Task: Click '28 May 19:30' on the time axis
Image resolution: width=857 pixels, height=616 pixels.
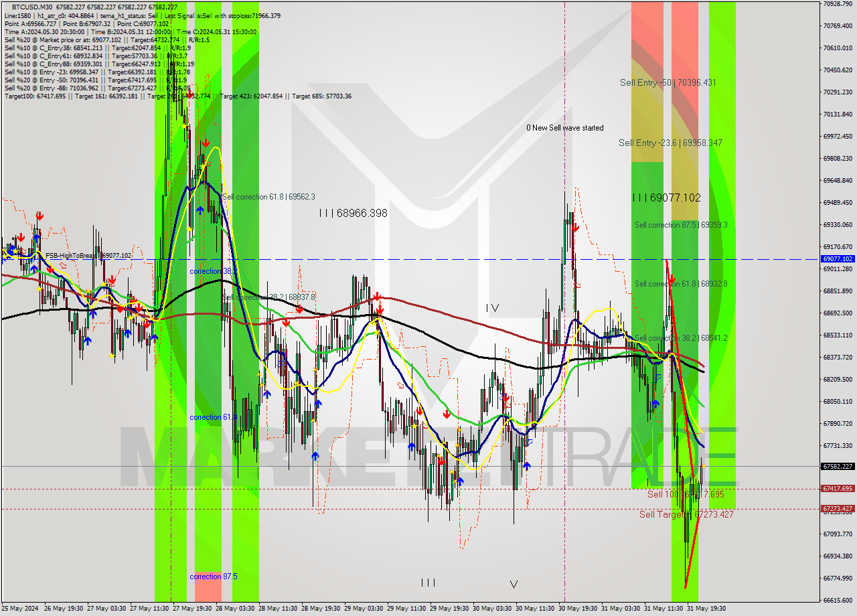Action: pos(322,609)
